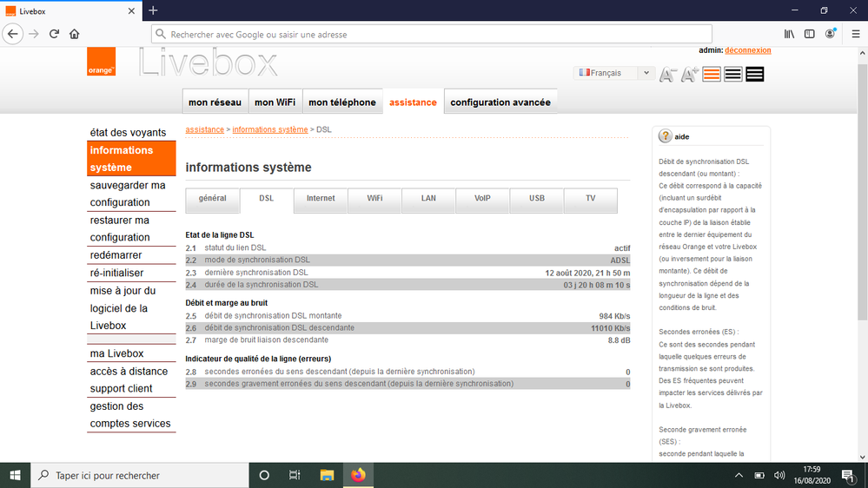The width and height of the screenshot is (868, 488).
Task: Click the déconnexion link
Action: point(748,50)
